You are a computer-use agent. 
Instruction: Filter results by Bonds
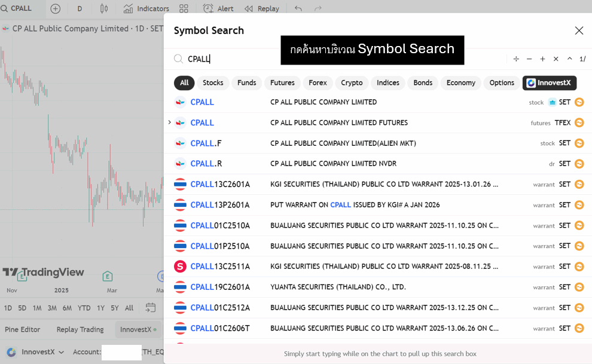point(423,82)
